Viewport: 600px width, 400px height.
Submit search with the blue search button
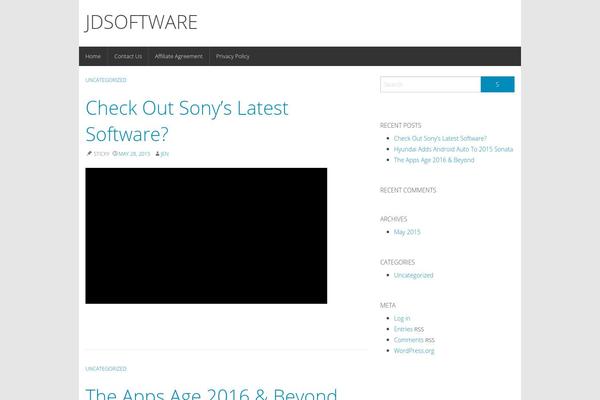(497, 85)
